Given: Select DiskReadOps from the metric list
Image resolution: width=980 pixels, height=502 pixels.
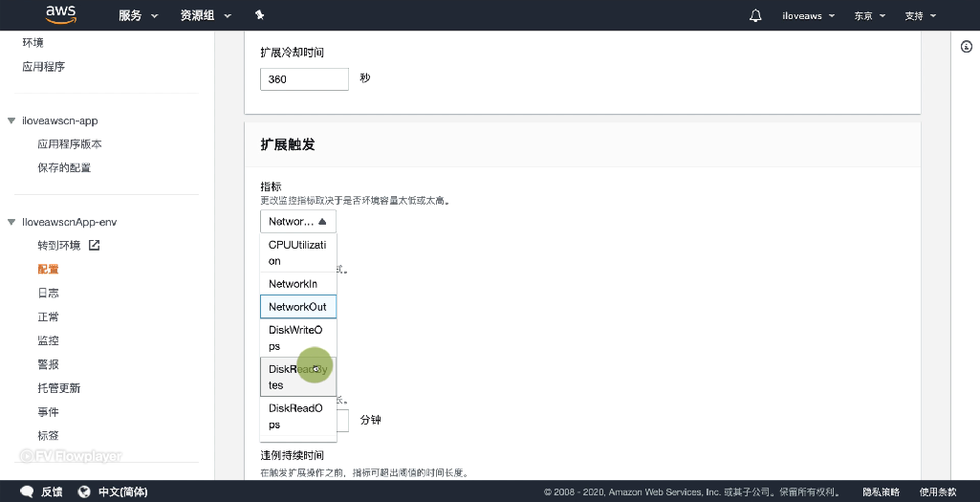Looking at the screenshot, I should point(298,416).
